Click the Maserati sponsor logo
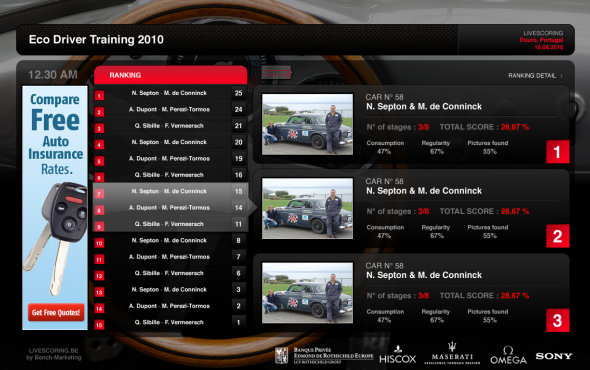590x370 pixels. [452, 354]
